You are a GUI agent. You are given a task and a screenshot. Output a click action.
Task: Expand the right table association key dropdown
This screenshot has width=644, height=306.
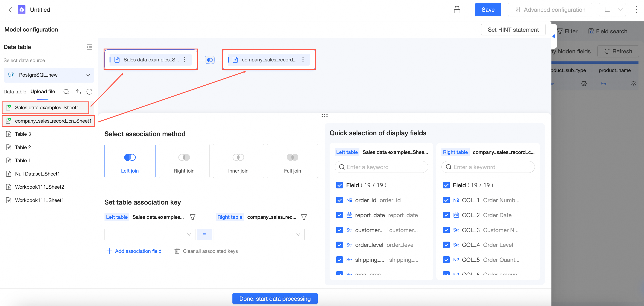pos(259,234)
